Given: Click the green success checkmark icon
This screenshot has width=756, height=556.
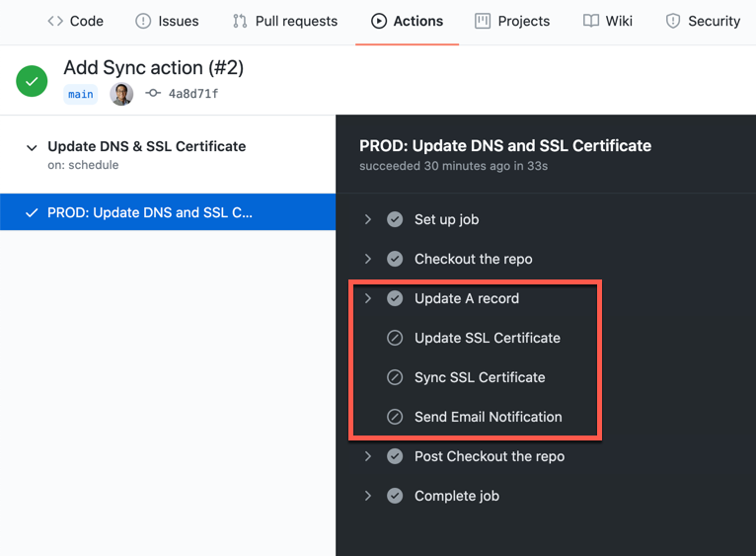Looking at the screenshot, I should point(32,81).
